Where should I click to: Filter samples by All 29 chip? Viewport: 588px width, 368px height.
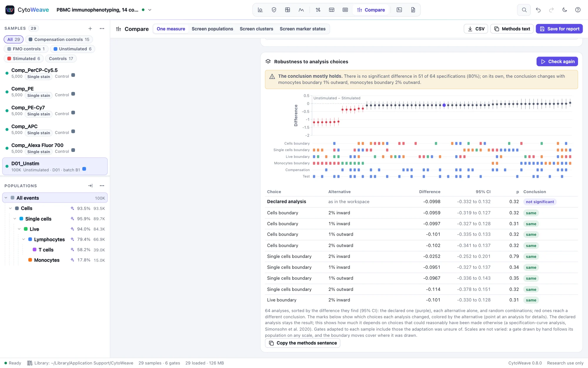[14, 39]
